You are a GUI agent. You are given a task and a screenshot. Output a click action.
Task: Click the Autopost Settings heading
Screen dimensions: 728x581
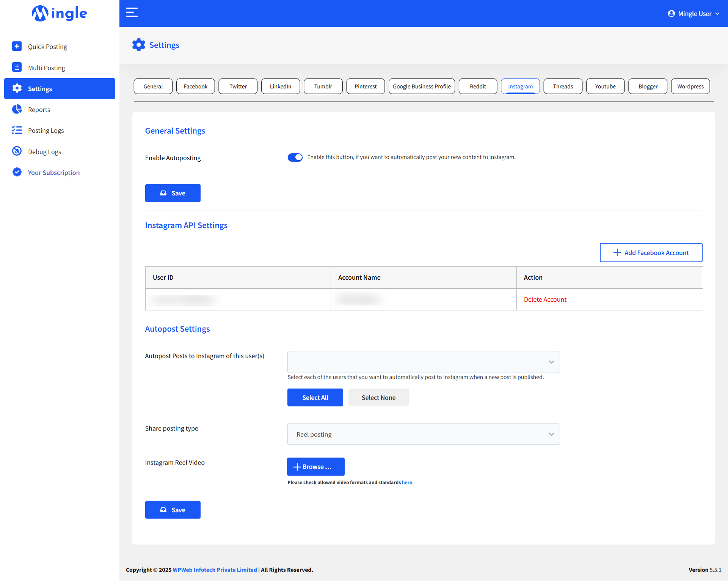click(x=177, y=329)
